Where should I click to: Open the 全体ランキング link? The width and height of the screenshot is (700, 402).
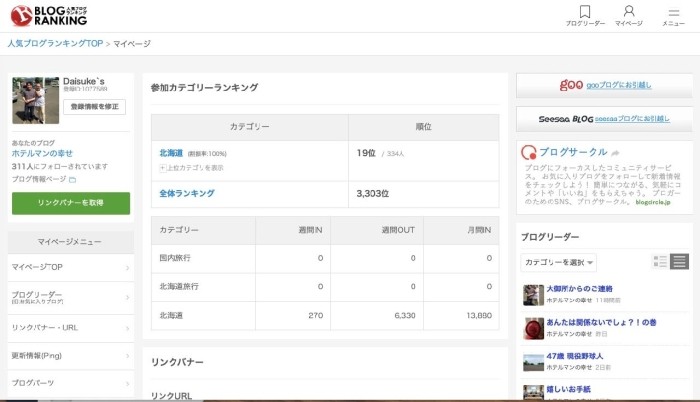(x=187, y=193)
